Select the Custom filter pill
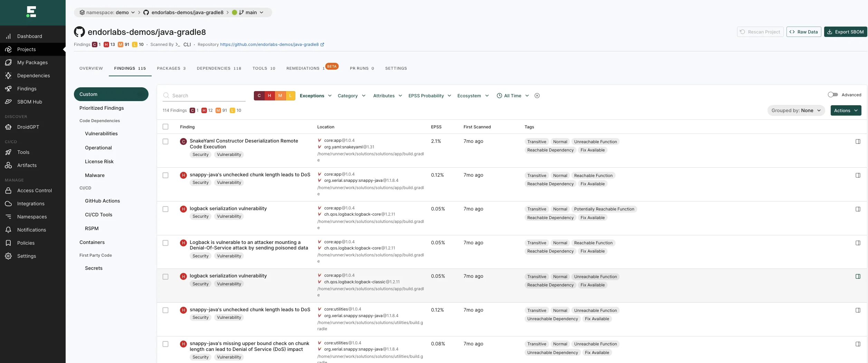Image resolution: width=868 pixels, height=363 pixels. click(x=111, y=94)
